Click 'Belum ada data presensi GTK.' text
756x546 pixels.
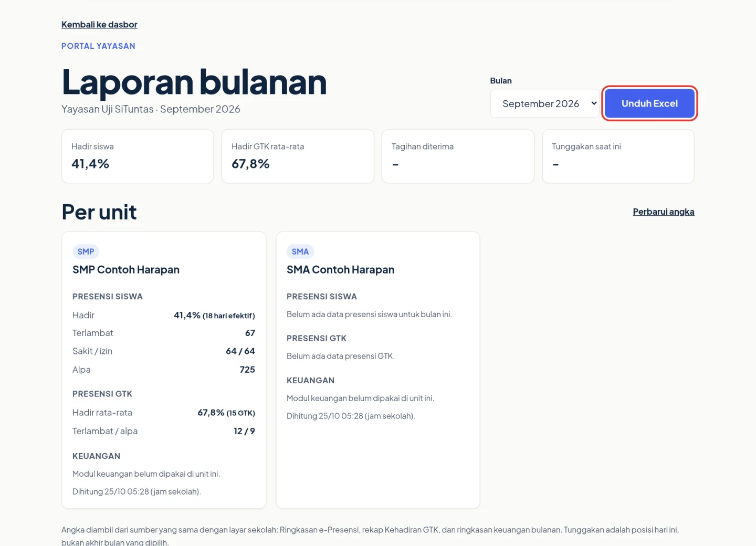point(341,356)
